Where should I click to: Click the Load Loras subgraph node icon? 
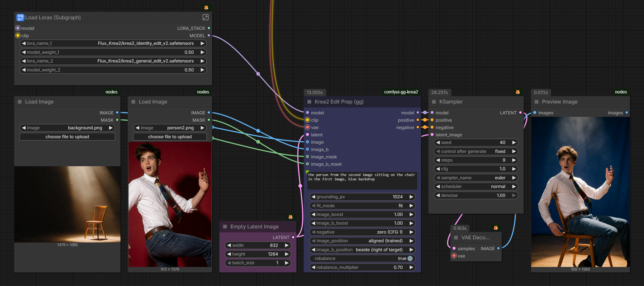[20, 17]
